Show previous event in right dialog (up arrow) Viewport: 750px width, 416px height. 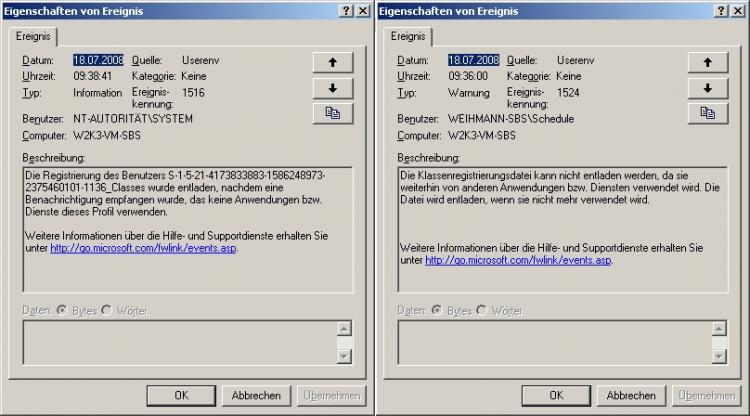708,62
